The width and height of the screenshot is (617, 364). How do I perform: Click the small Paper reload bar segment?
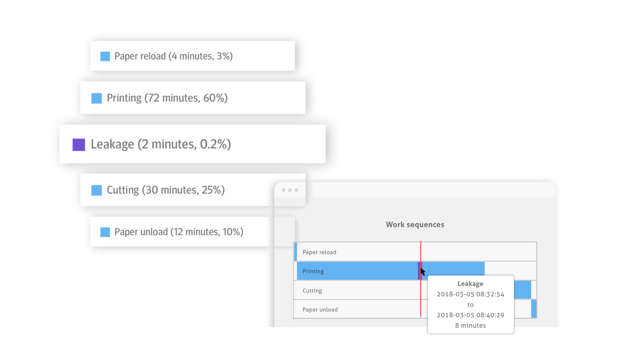coord(295,252)
